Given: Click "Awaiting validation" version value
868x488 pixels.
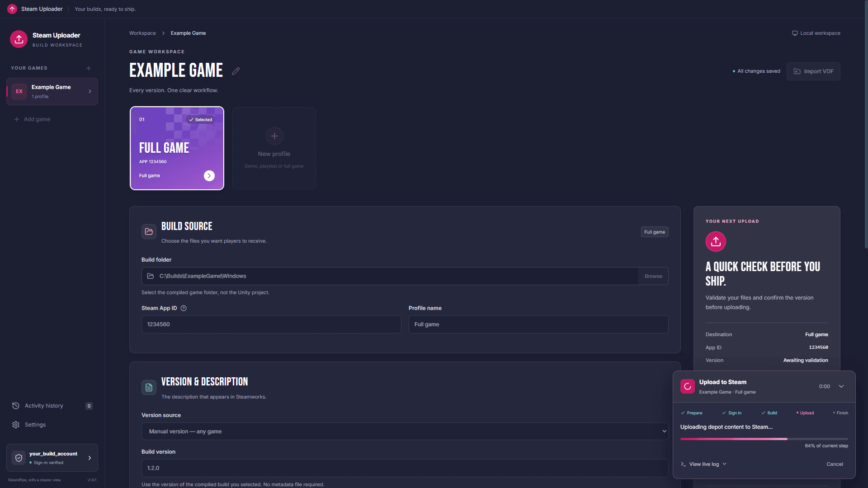Looking at the screenshot, I should [x=806, y=360].
